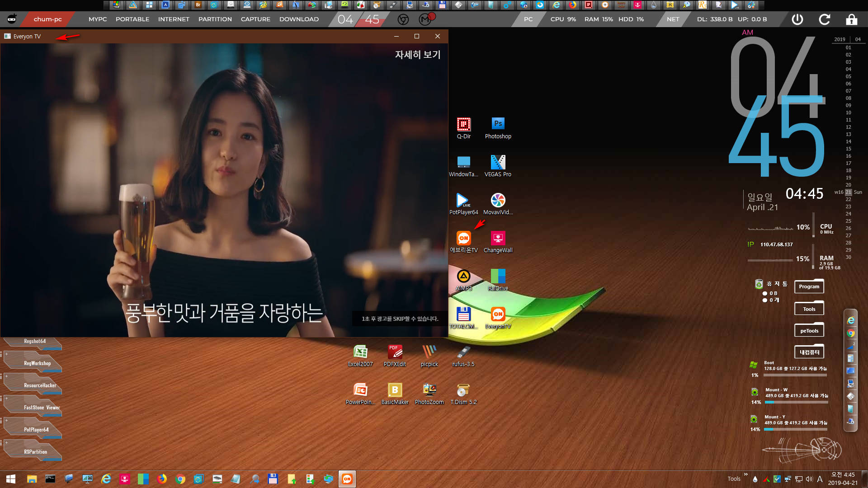This screenshot has height=488, width=868.
Task: Click the volume icon in system tray
Action: [x=809, y=479]
